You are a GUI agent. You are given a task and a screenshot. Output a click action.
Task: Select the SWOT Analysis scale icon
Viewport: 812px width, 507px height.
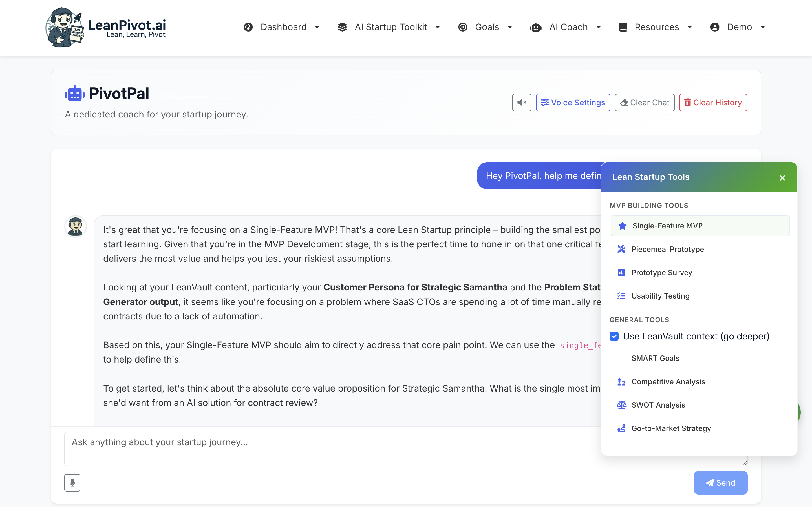(621, 405)
